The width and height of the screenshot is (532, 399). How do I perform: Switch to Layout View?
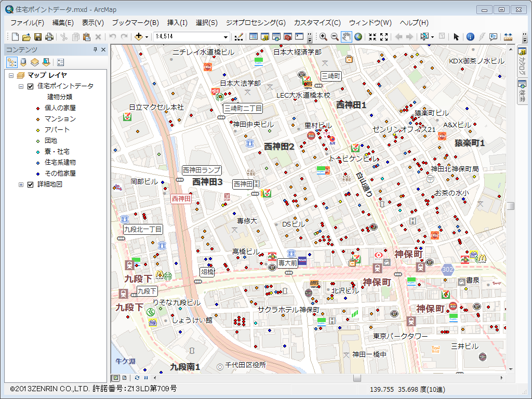[x=125, y=378]
